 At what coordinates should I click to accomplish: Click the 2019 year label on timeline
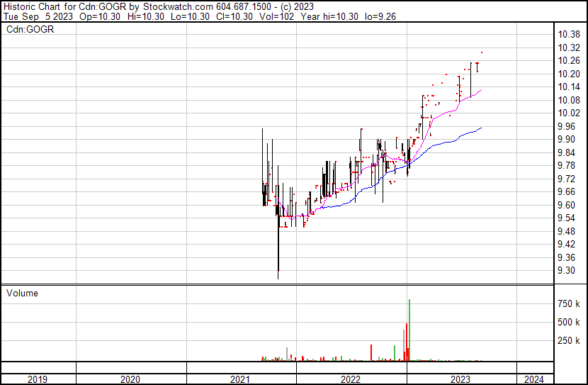click(38, 379)
